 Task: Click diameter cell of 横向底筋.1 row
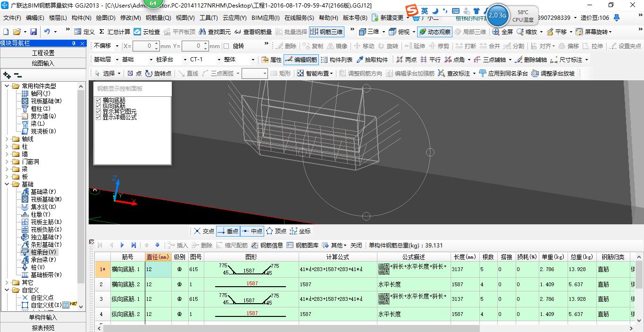158,269
